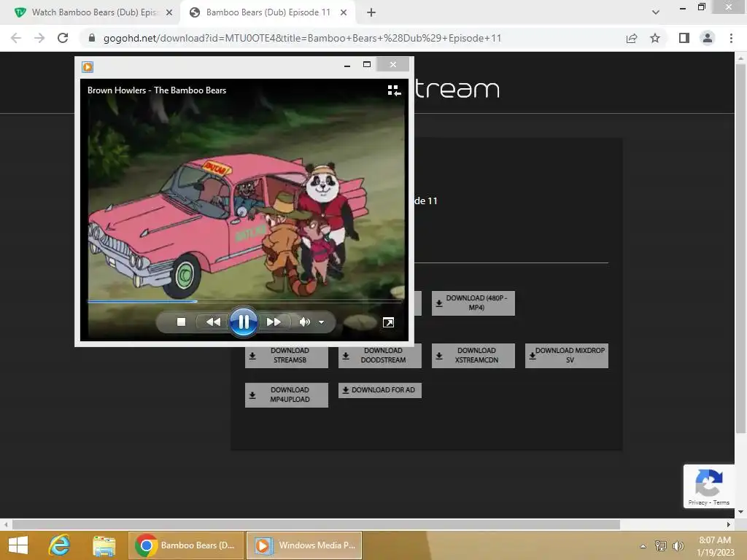
Task: Show hidden tray icons arrow
Action: click(643, 546)
